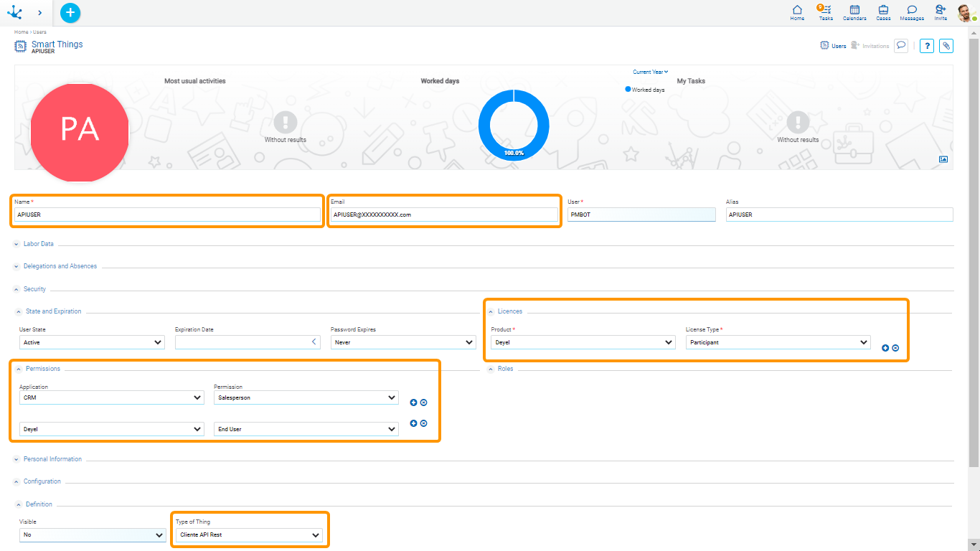
Task: Open the Messages chat icon
Action: [x=912, y=12]
